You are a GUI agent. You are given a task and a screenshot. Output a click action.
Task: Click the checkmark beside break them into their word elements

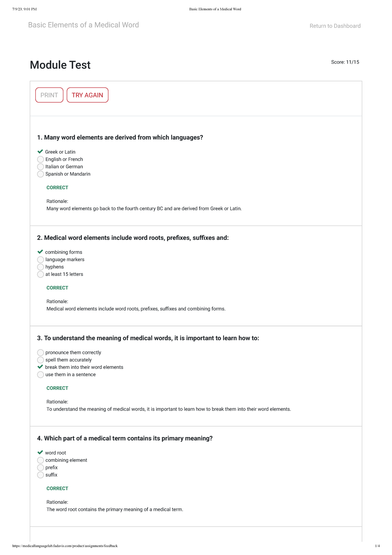40,367
